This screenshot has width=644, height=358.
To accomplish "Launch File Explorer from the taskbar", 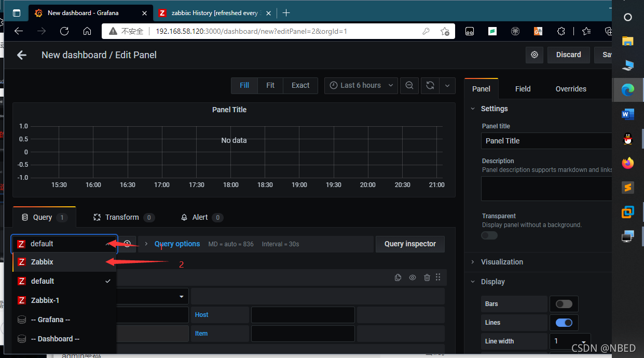I will (x=628, y=41).
